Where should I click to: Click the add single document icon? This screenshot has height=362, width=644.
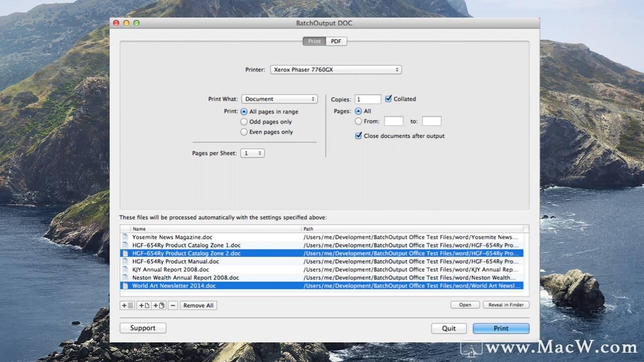[x=143, y=305]
